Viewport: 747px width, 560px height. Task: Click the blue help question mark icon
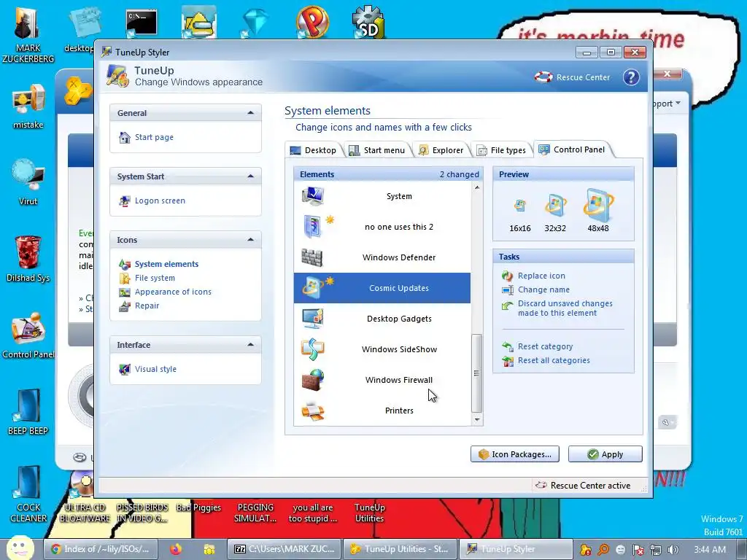point(631,77)
